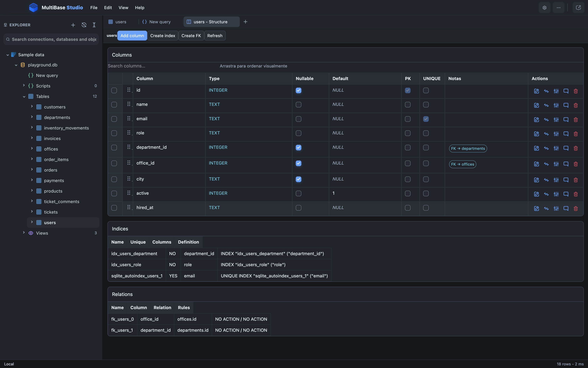Toggle the Nullable checkbox for department_id
Screen dimensions: 588x368
298,148
